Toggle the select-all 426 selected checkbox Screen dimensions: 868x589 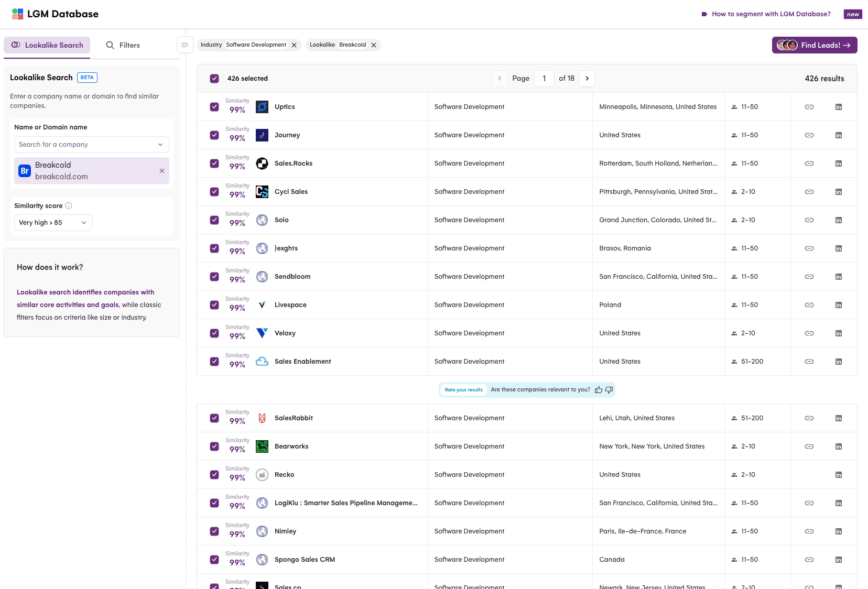tap(214, 79)
